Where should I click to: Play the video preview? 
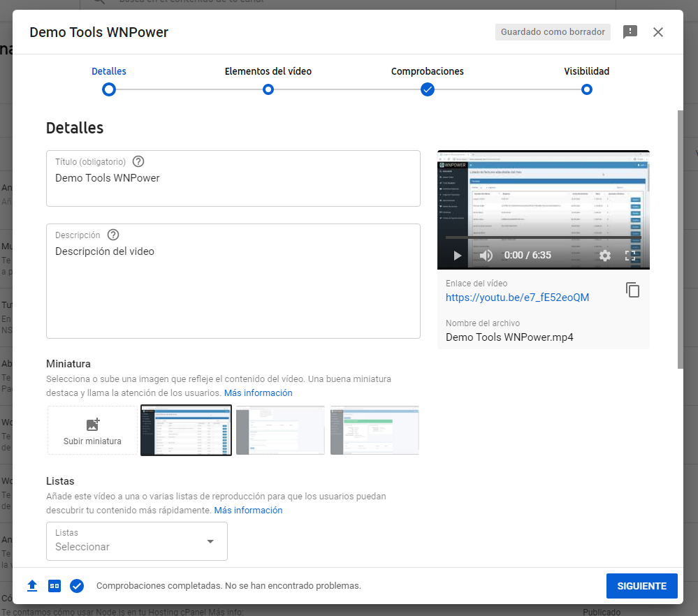coord(457,256)
